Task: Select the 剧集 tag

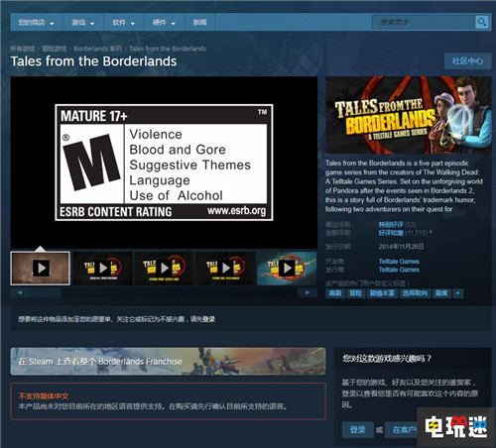Action: point(441,293)
